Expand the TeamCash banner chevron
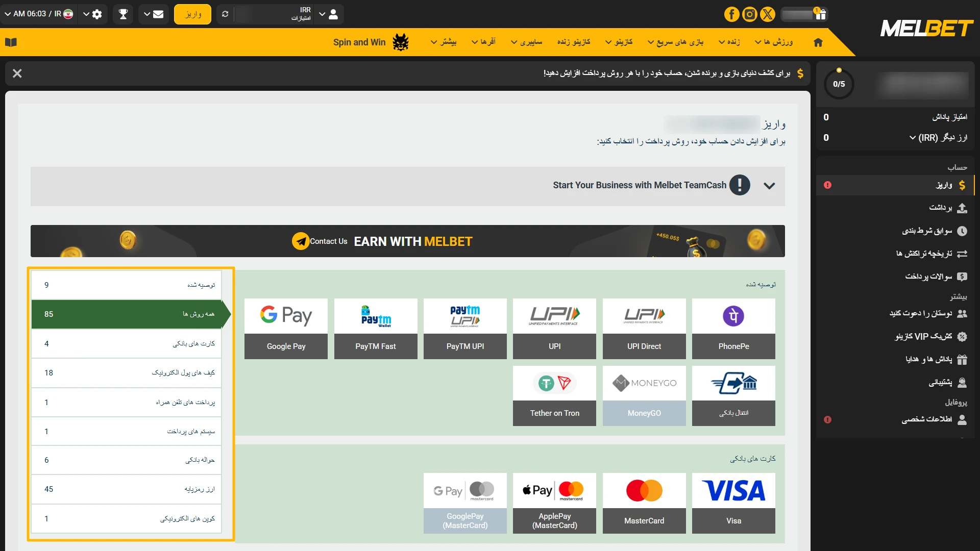 pyautogui.click(x=769, y=186)
